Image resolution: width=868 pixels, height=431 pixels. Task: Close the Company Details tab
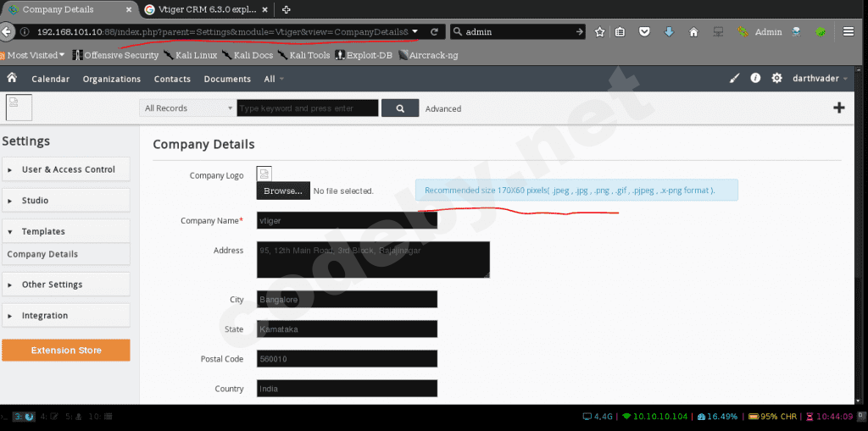point(129,9)
